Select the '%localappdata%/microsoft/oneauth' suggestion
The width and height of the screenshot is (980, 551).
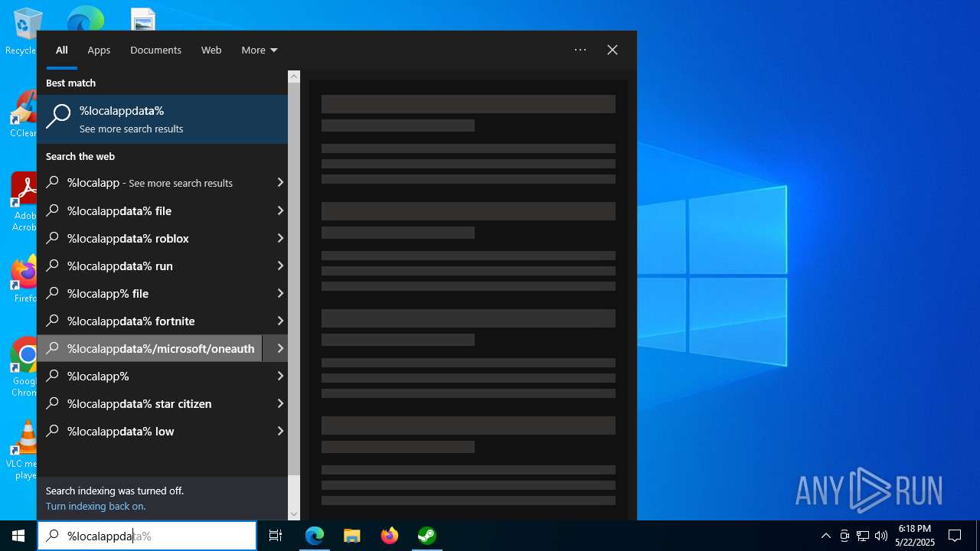point(150,348)
